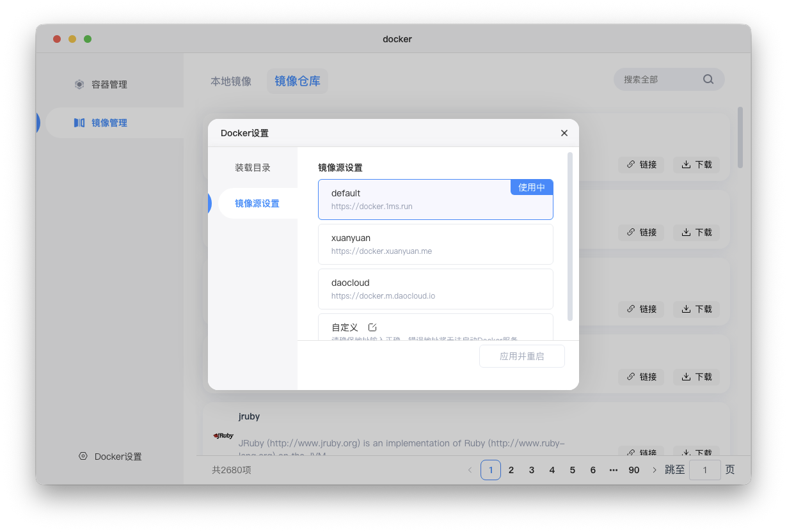Open 容器管理 in the sidebar
This screenshot has height=532, width=787.
tap(109, 84)
